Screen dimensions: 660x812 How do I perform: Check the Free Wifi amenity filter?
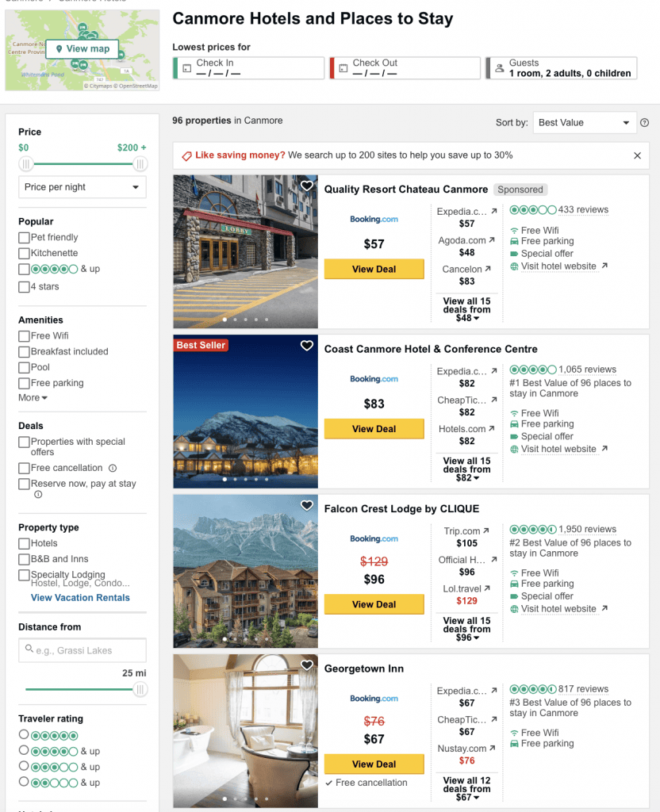tap(24, 336)
